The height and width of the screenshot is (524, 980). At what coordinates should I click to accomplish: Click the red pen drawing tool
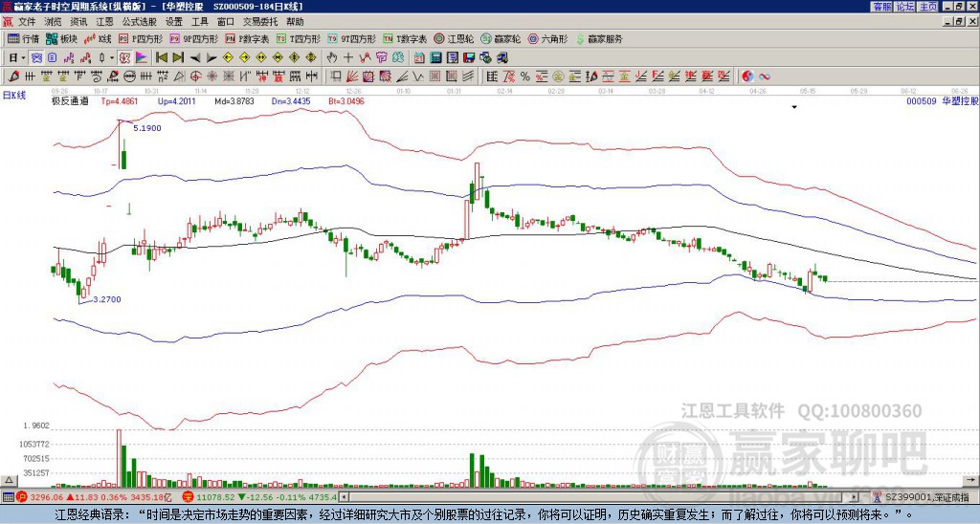coord(13,76)
